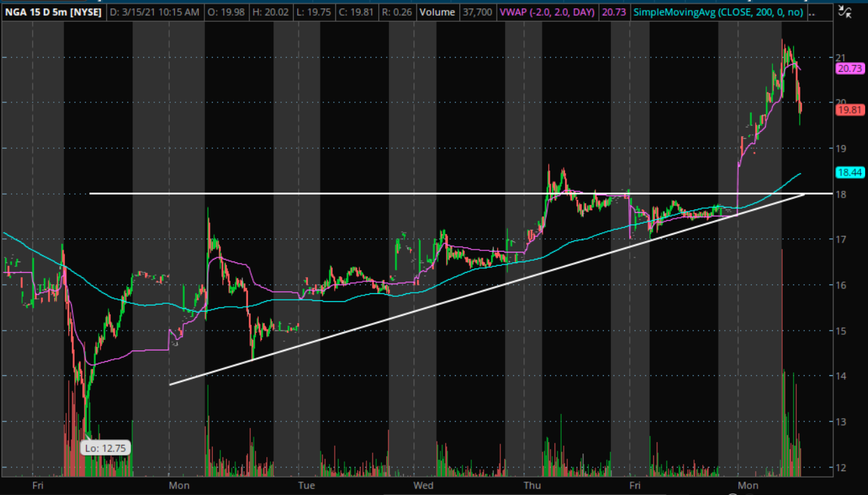Image resolution: width=868 pixels, height=495 pixels.
Task: Click the Wed label on the time axis
Action: point(423,486)
